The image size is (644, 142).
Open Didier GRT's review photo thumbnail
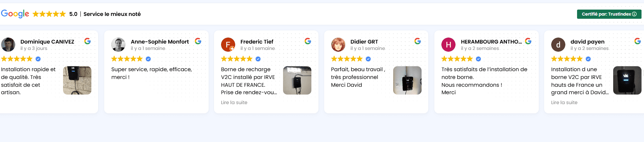[407, 80]
